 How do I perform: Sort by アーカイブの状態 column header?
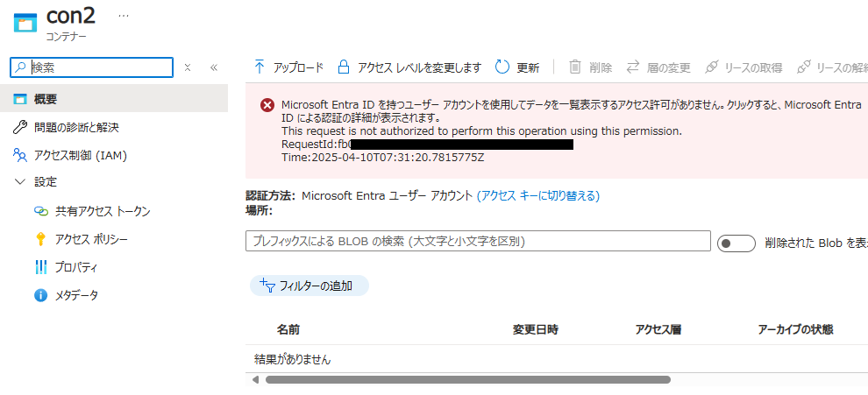pos(795,329)
